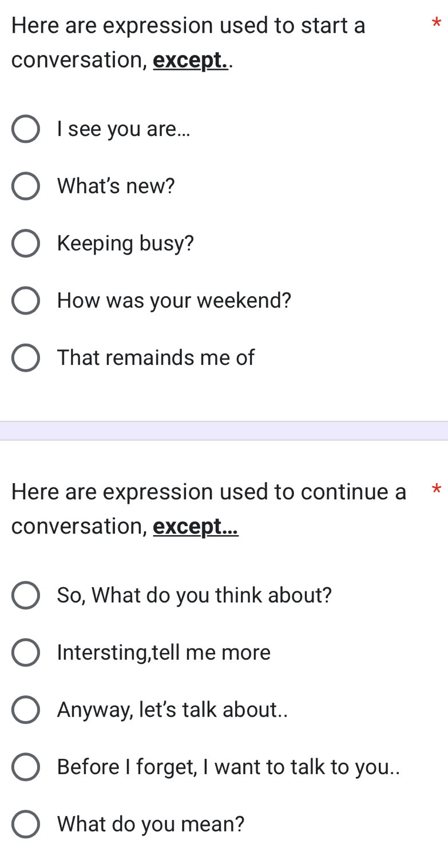
Task: Select the "I see you are..." radio button
Action: (26, 129)
